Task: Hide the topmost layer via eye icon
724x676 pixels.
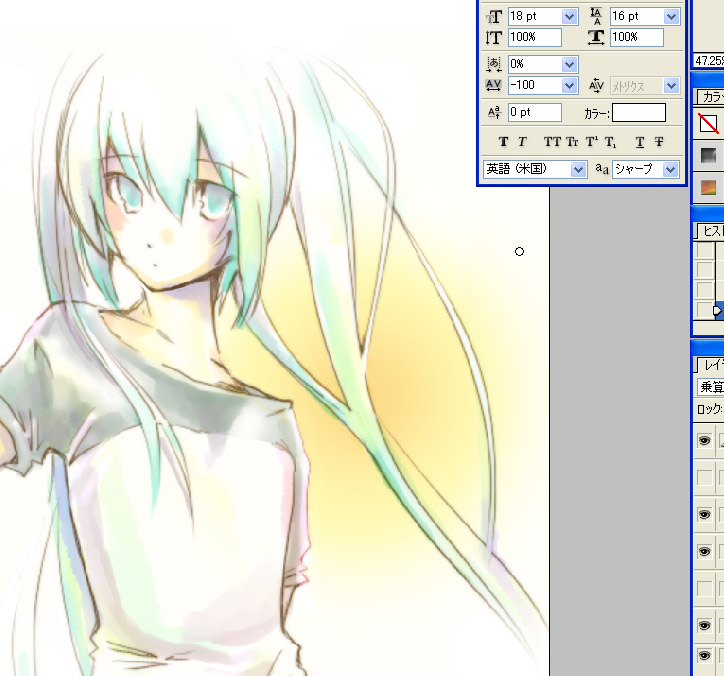Action: tap(705, 441)
